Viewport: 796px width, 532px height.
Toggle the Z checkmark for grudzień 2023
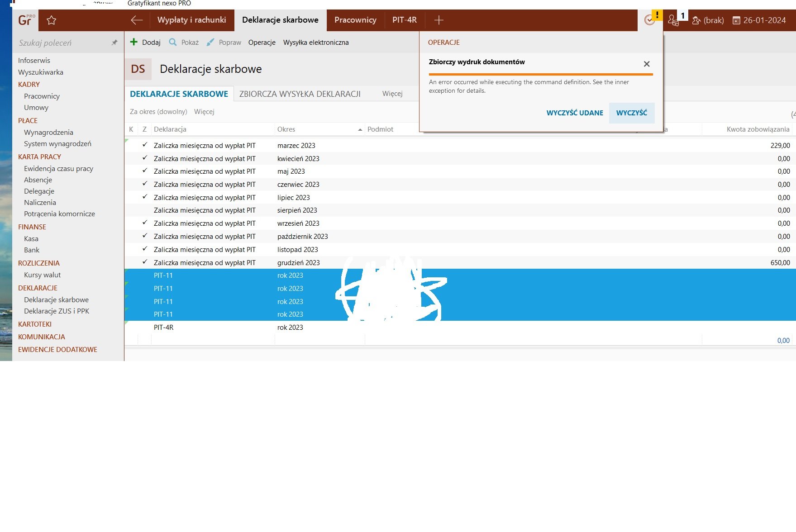145,262
